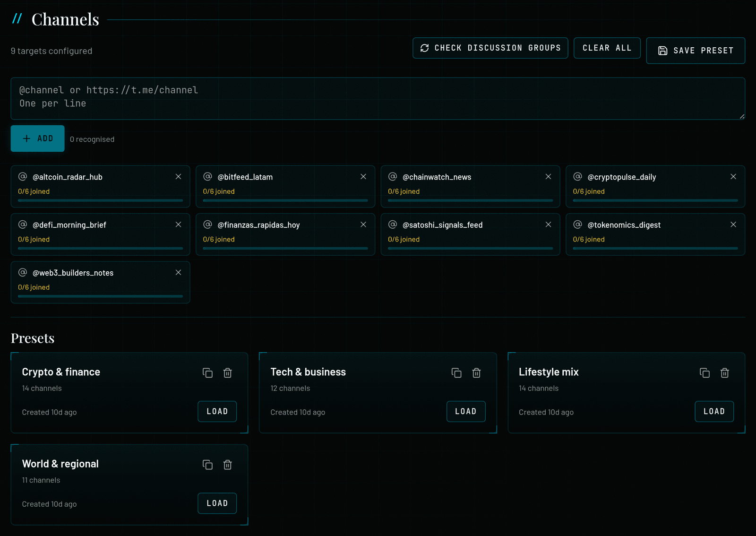Click '12 channels' under Tech & business
Screen dimensions: 756x536
click(290, 388)
